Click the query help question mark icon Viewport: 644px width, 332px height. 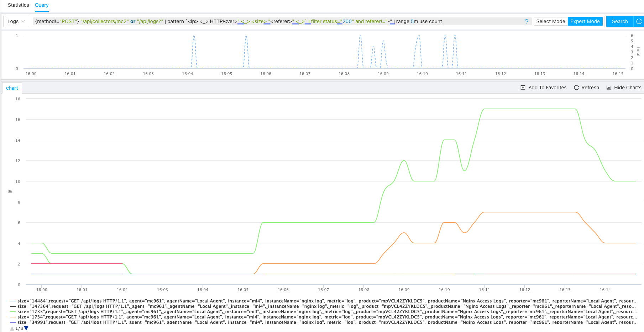pyautogui.click(x=526, y=21)
